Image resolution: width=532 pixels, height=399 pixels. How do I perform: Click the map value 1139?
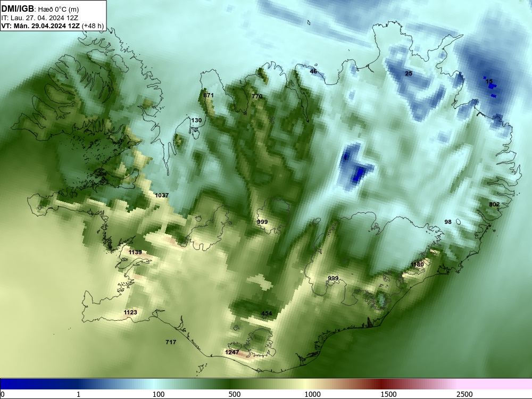point(135,252)
